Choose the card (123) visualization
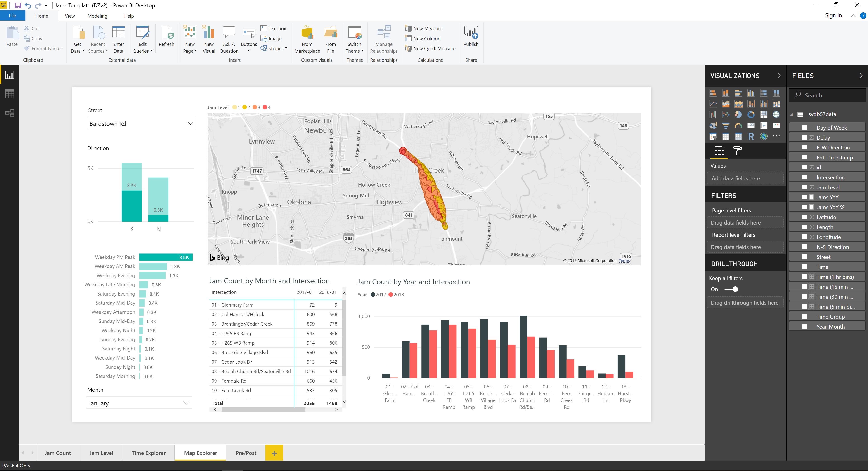868x471 pixels. coord(751,126)
